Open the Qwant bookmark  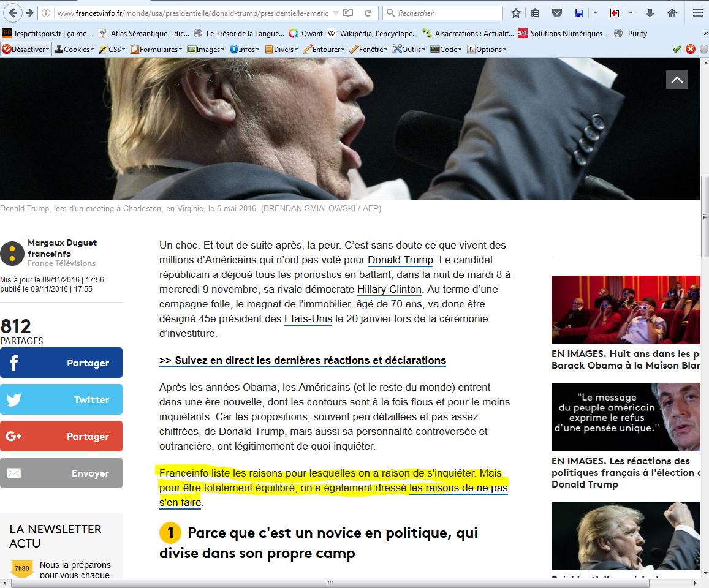click(306, 34)
